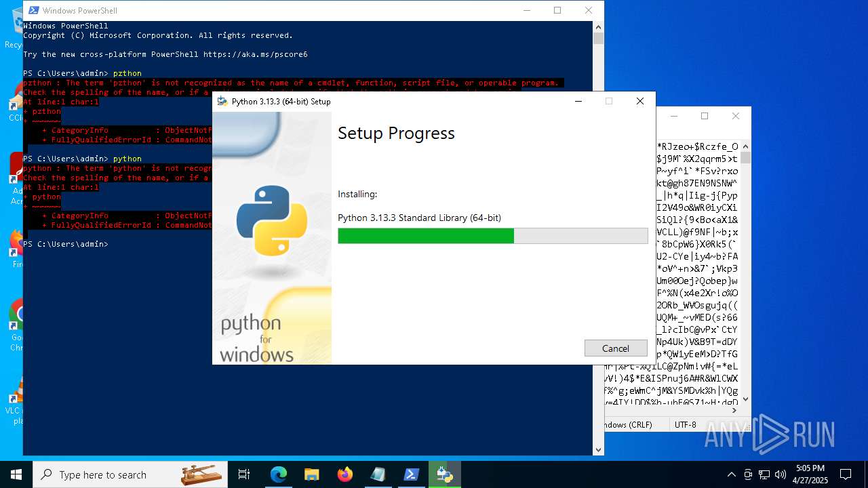Click the installation progress bar
Viewport: 868px width, 488px height.
click(493, 236)
